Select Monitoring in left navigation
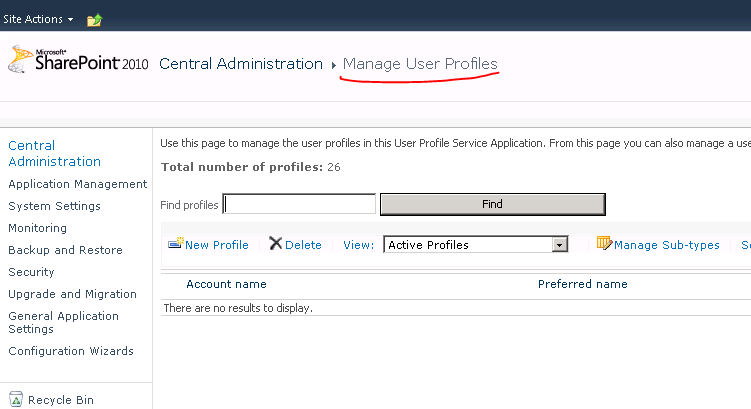This screenshot has height=409, width=751. tap(37, 228)
